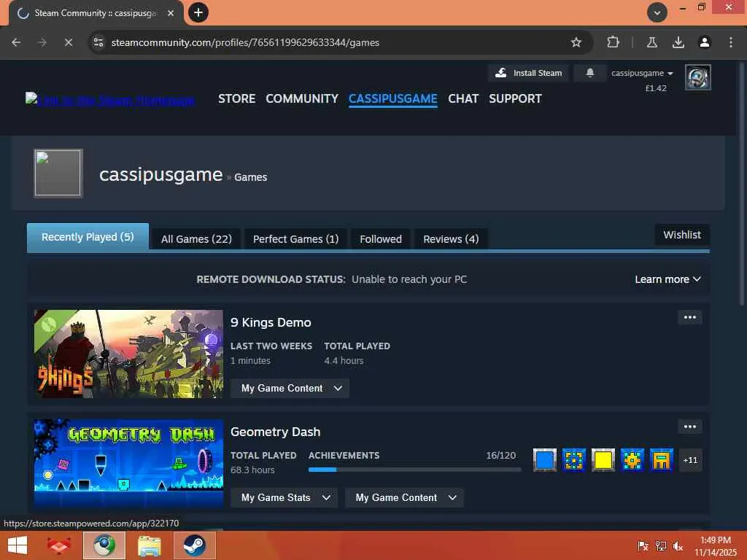
Task: Open the CHAT link
Action: [463, 98]
